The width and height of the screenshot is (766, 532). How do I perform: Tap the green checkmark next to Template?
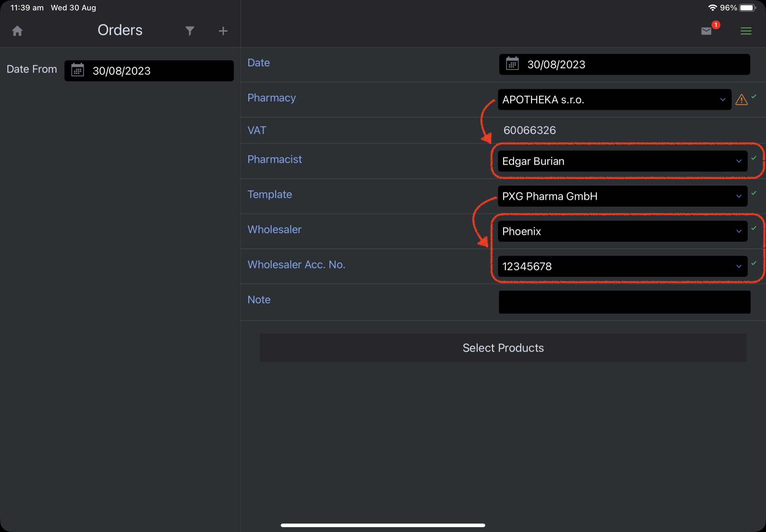[x=754, y=193]
